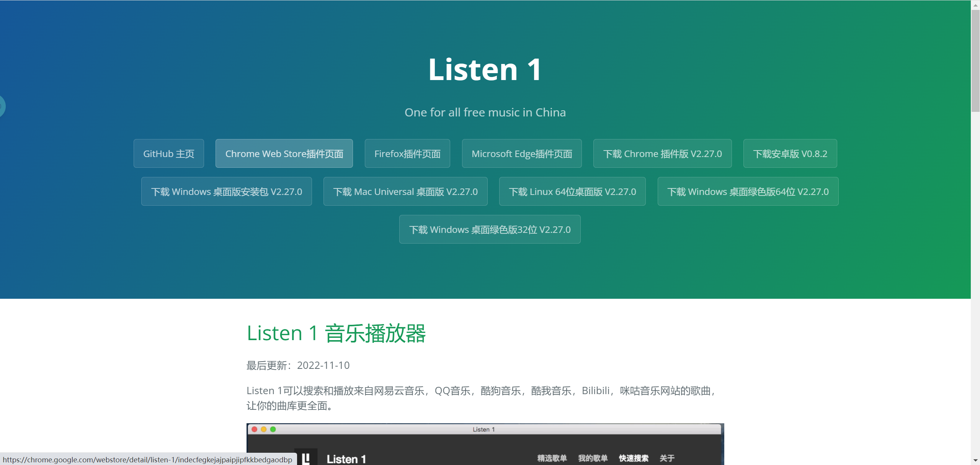The image size is (980, 465).
Task: Click the vertical scrollbar thumb
Action: pos(975,61)
